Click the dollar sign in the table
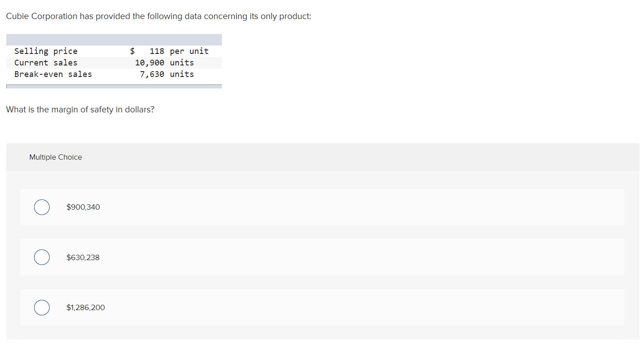This screenshot has width=644, height=345. click(132, 51)
